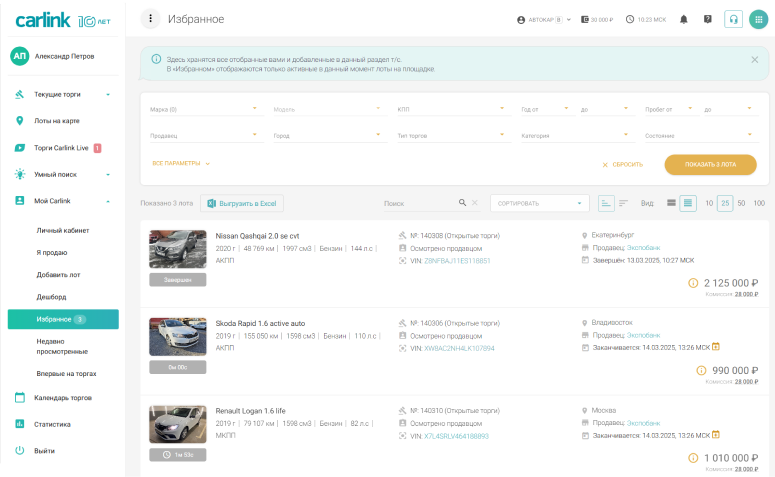
Task: Show 50 lots per page
Action: [741, 203]
